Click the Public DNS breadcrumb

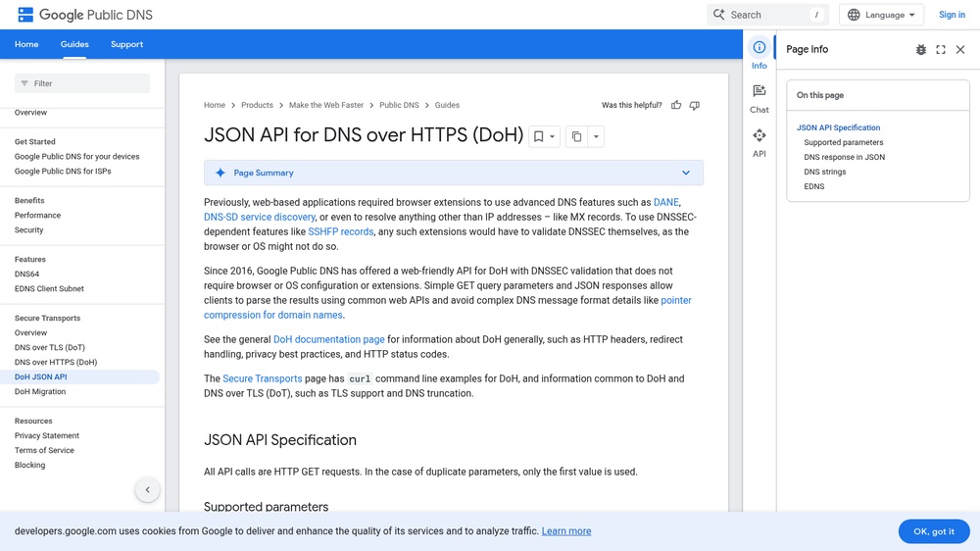[x=399, y=105]
